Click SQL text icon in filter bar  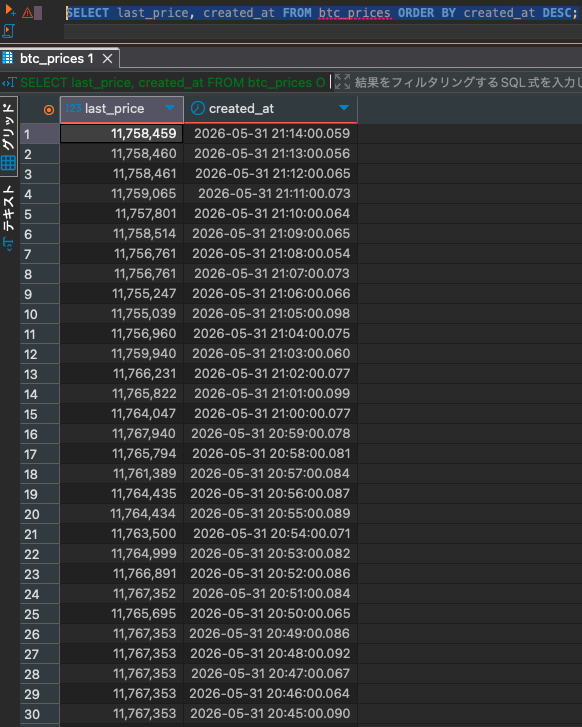[x=9, y=83]
